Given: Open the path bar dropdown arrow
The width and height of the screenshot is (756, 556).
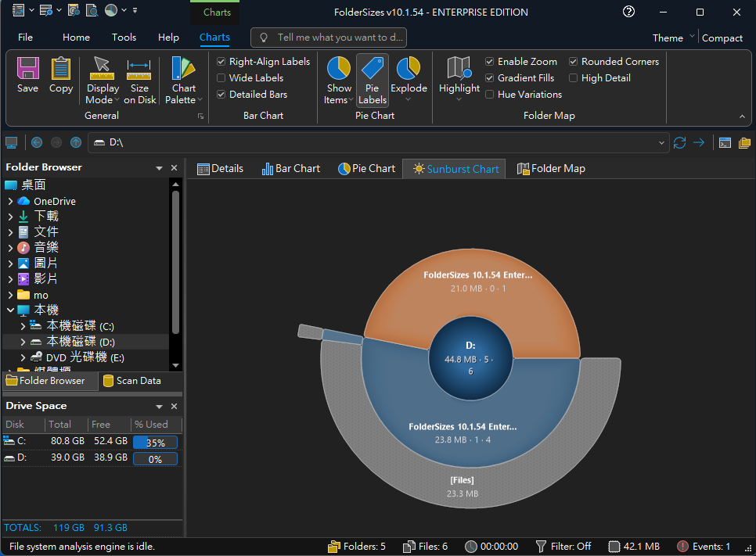Looking at the screenshot, I should (x=661, y=143).
